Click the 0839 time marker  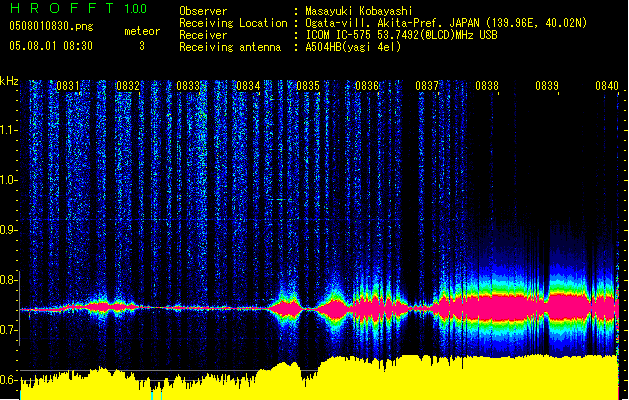pos(547,86)
